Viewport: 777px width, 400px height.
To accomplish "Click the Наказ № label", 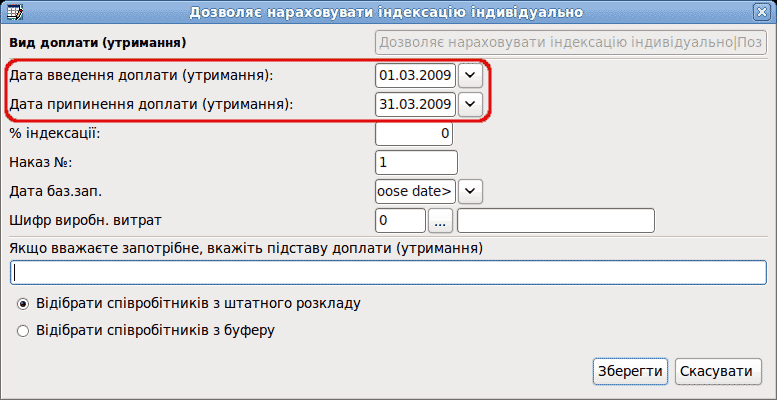I will tap(41, 163).
